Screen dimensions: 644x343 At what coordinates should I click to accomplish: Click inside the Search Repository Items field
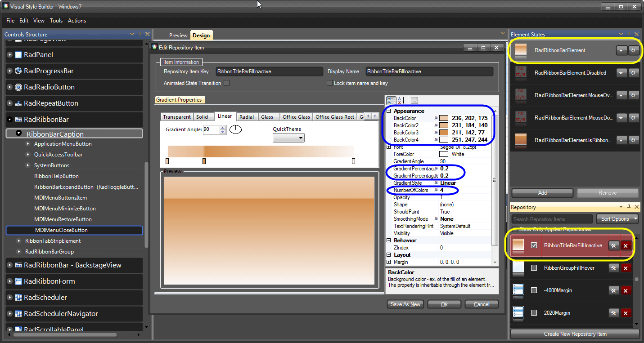[x=551, y=219]
